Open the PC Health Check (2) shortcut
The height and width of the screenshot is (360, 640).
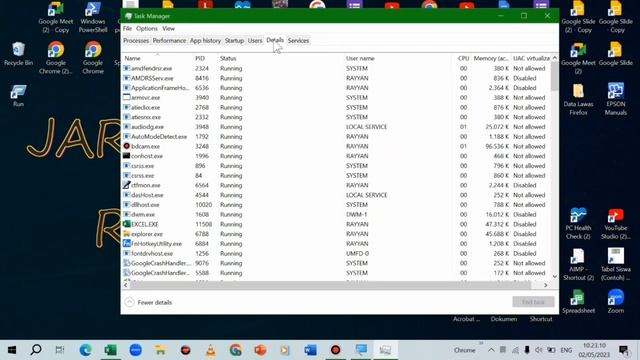point(578,224)
